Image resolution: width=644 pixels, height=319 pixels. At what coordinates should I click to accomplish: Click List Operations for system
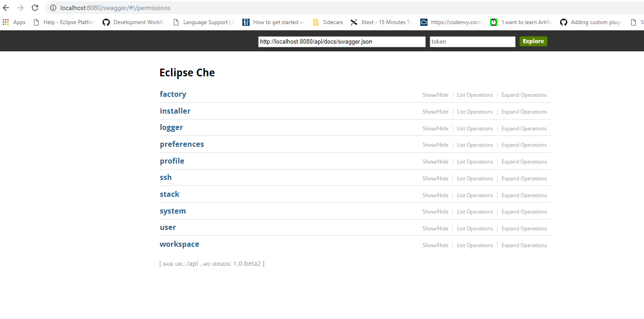coord(475,212)
